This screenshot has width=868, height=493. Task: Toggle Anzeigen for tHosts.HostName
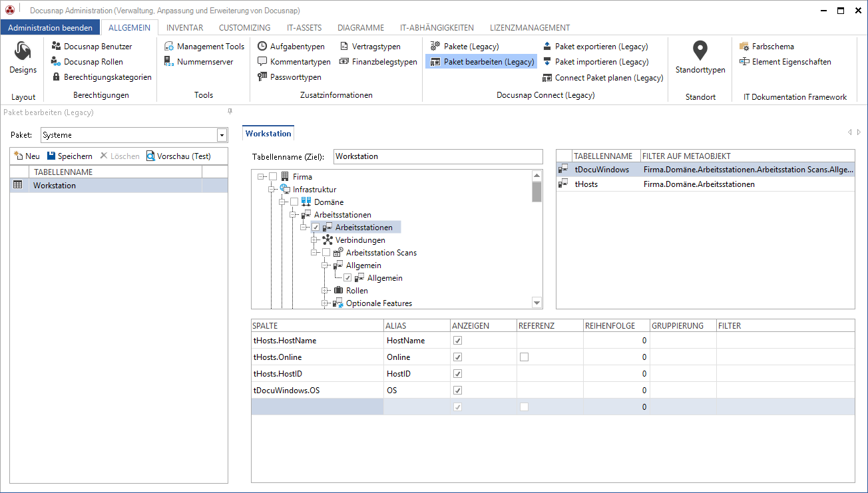(457, 341)
